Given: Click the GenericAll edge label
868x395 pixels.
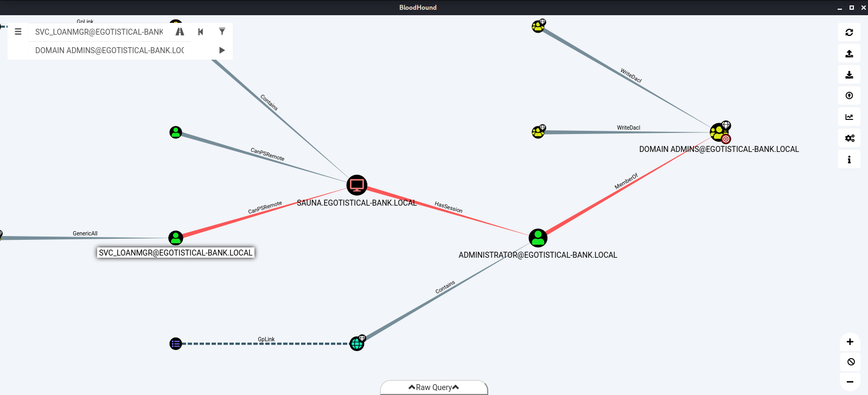Looking at the screenshot, I should click(x=85, y=233).
